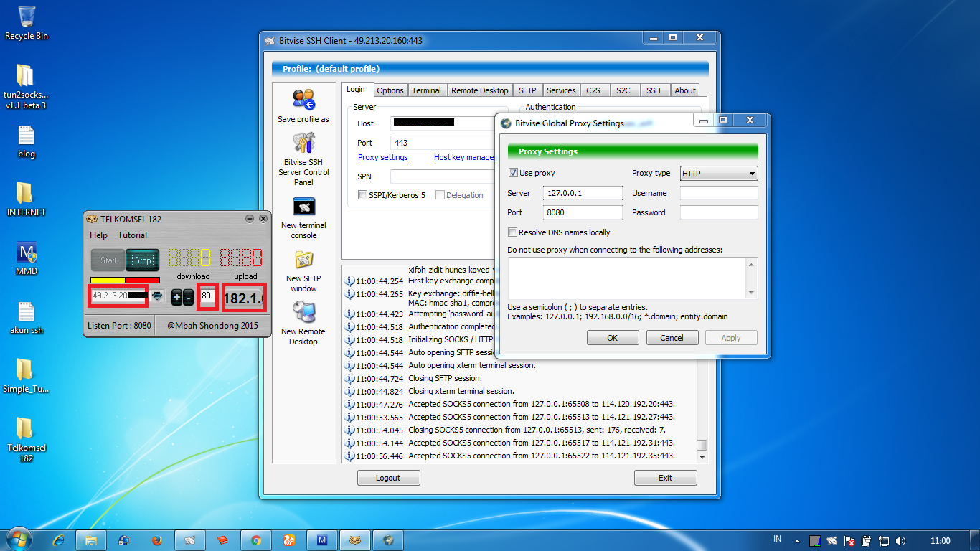980x551 pixels.
Task: Open Windows Explorer from the taskbar
Action: [x=91, y=540]
